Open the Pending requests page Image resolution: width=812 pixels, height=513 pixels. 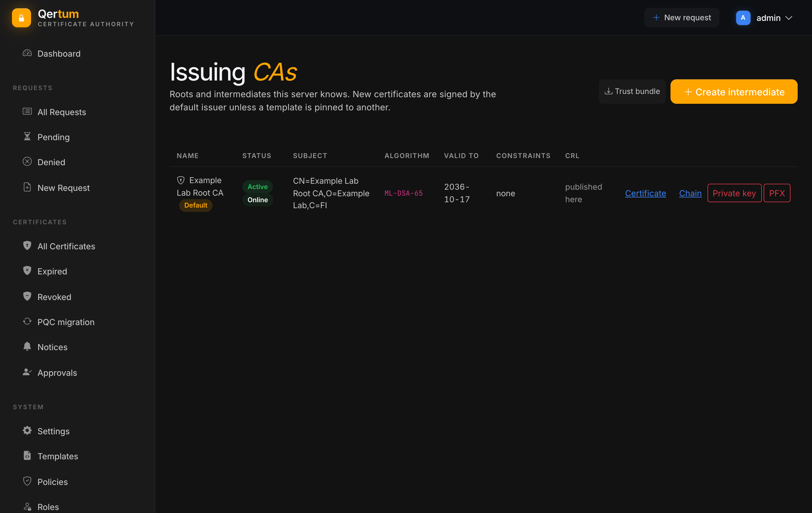78,137
